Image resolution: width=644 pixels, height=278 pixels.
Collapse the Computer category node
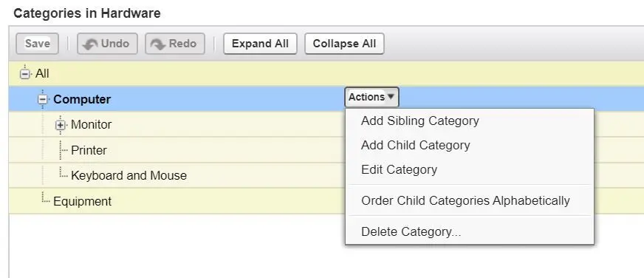[x=42, y=100]
